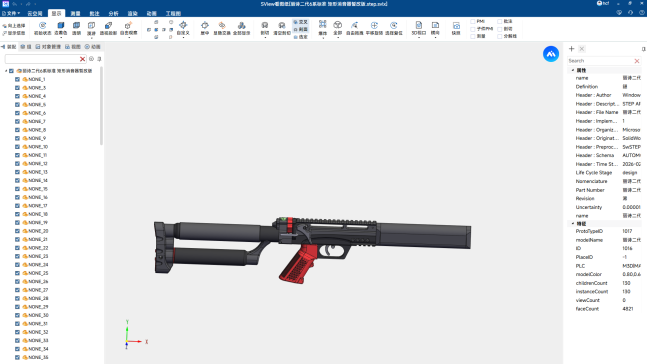Switch to the measurement ribbon tab
The width and height of the screenshot is (647, 364).
click(76, 13)
